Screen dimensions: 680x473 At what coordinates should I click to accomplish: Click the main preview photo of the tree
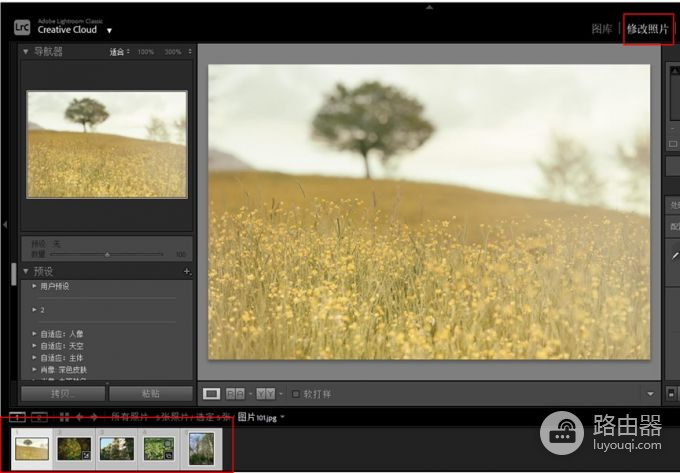coord(429,212)
